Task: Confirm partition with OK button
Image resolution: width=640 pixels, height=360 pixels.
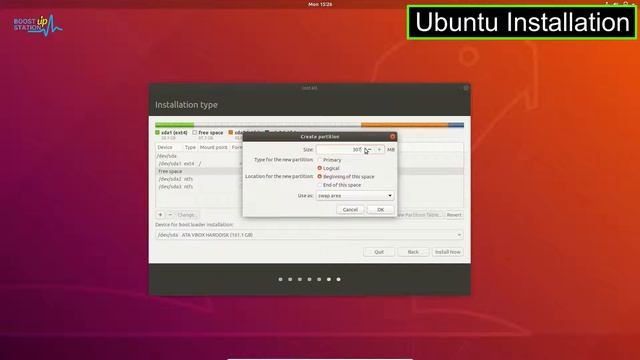Action: click(380, 209)
